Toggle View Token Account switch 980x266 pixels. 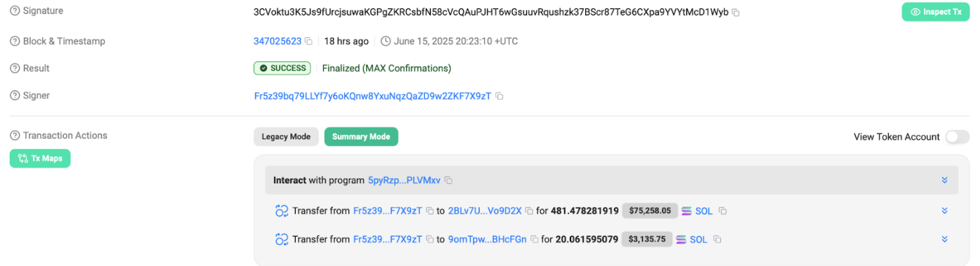(957, 137)
